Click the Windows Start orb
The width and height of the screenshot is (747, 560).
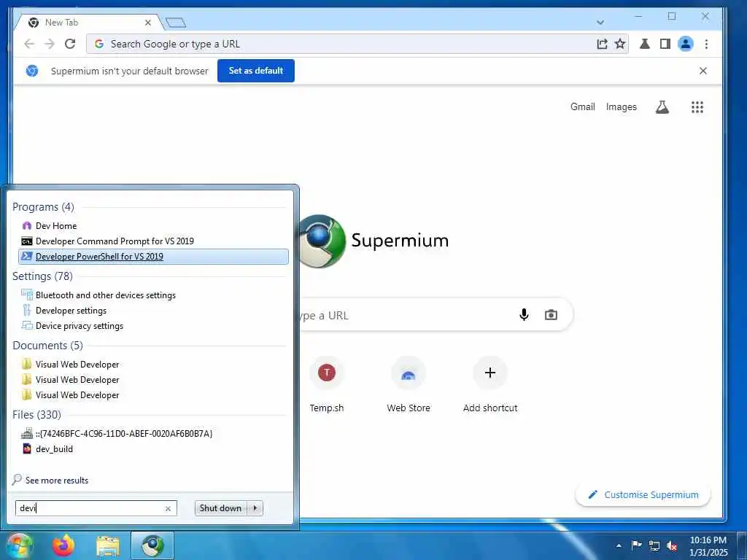click(x=19, y=545)
